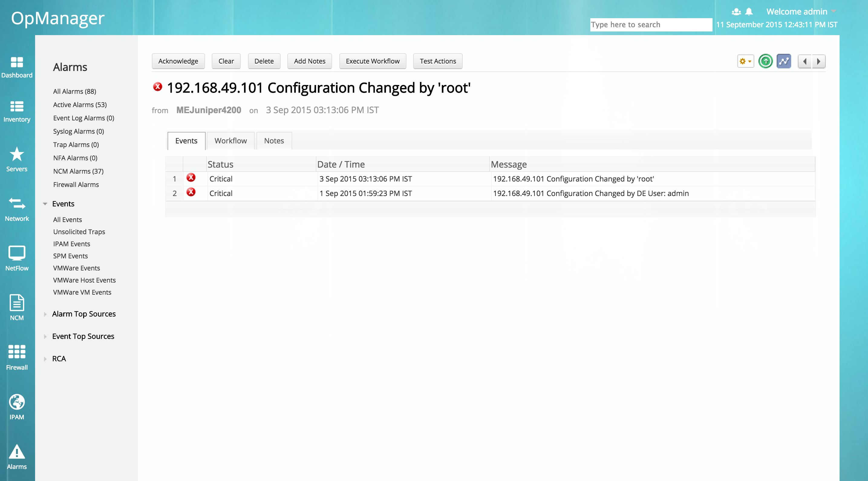Expand the Alarm Top Sources section

click(x=83, y=314)
